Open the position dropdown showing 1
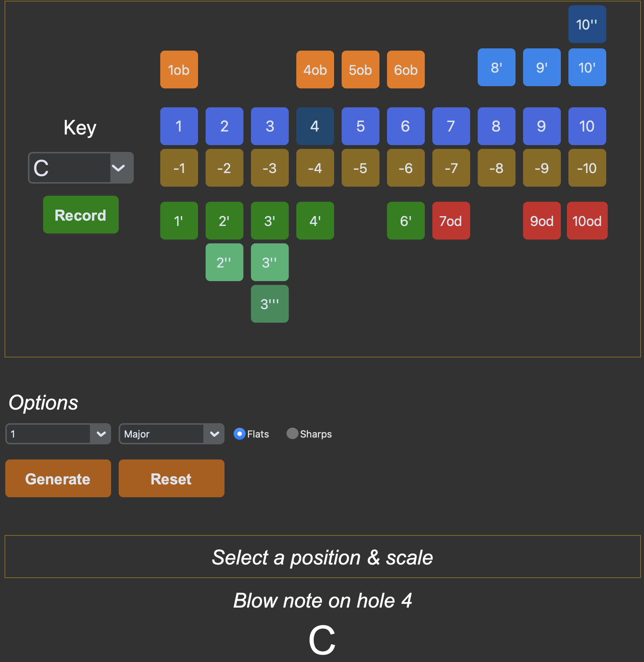 pos(58,434)
